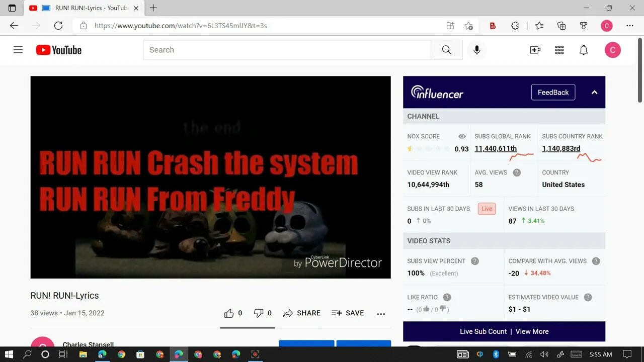This screenshot has height=362, width=644.
Task: Click the SHARE button
Action: [x=302, y=313]
